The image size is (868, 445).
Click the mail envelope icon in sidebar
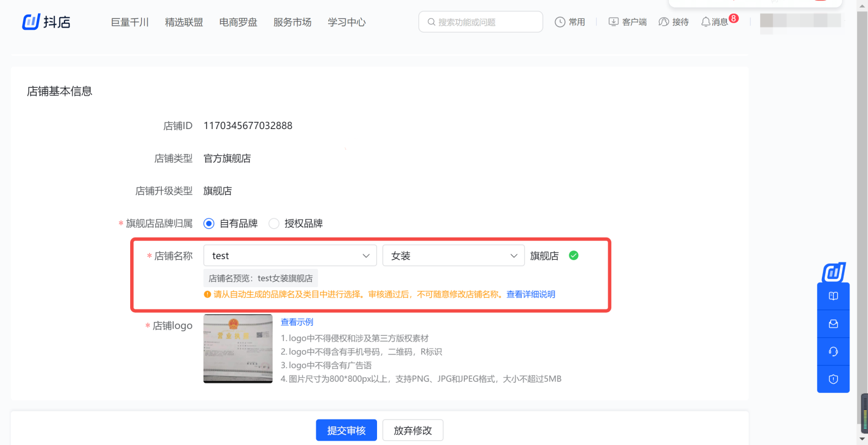833,324
